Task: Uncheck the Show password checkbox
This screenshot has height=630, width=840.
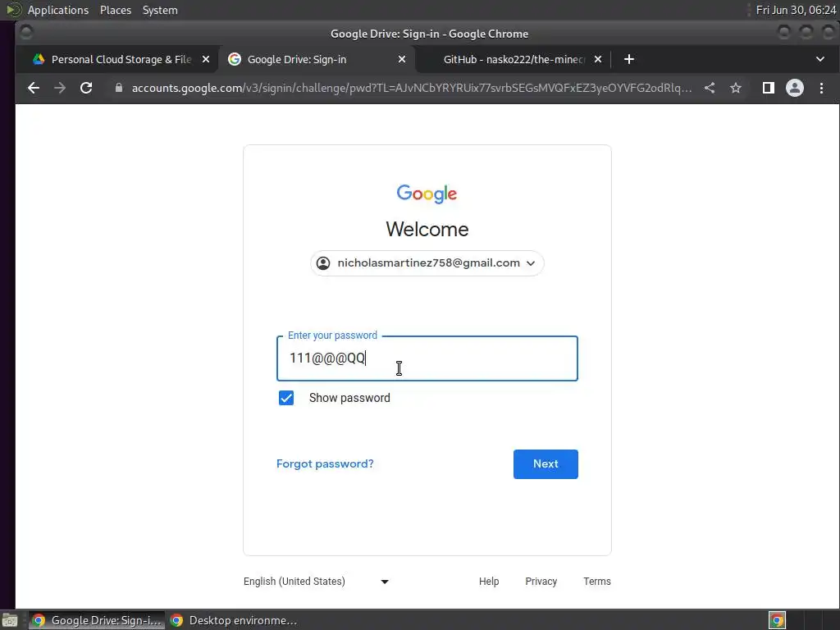Action: coord(286,398)
